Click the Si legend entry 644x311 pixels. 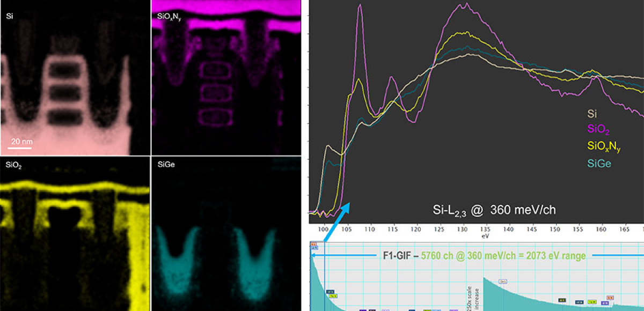coord(591,114)
